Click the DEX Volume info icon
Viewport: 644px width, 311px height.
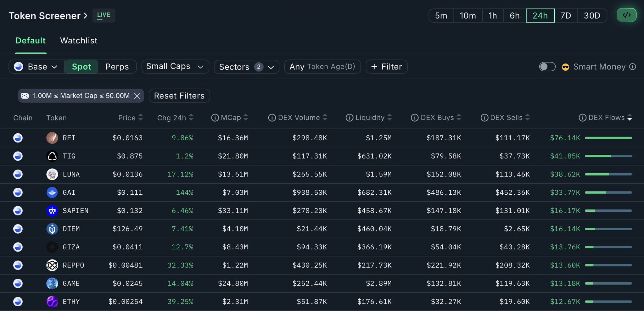point(272,118)
